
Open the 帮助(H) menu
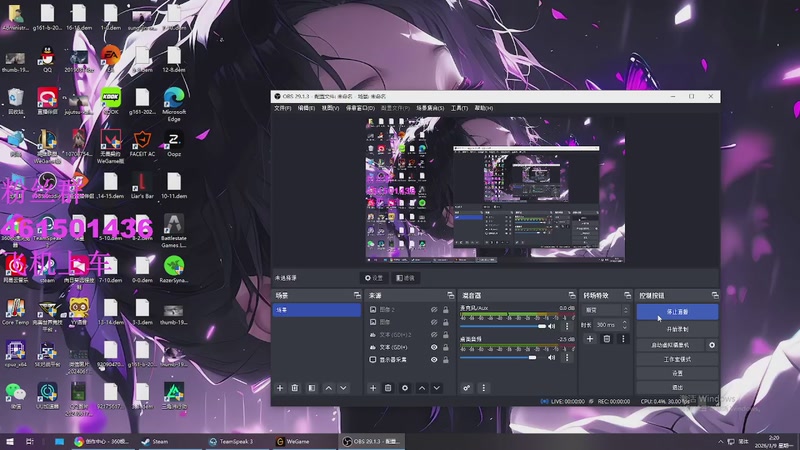[484, 108]
